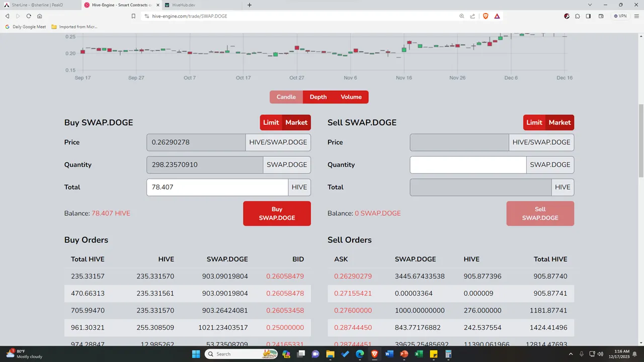Click bid price 0.26058478

click(285, 293)
